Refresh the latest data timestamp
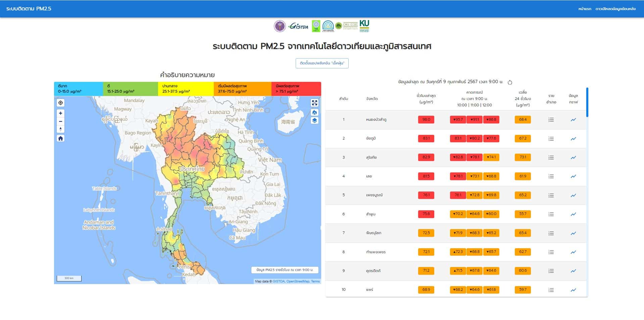Image resolution: width=644 pixels, height=320 pixels. (x=510, y=83)
